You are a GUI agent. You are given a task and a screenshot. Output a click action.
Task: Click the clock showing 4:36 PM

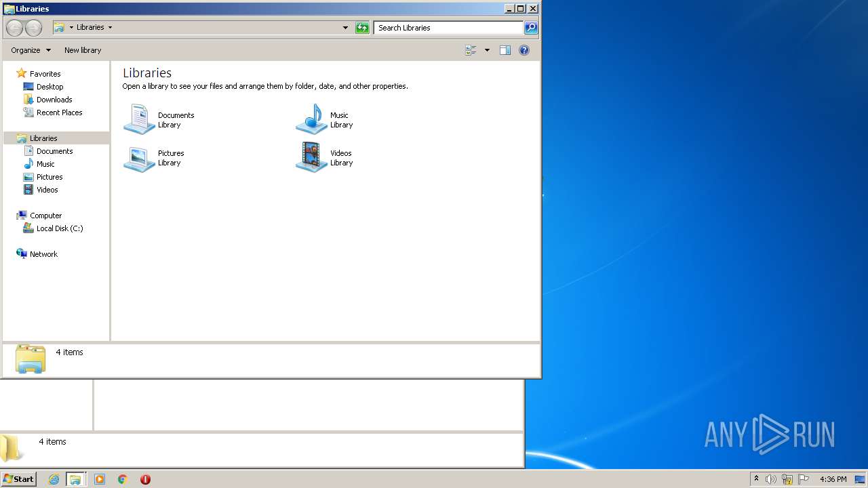(x=833, y=479)
